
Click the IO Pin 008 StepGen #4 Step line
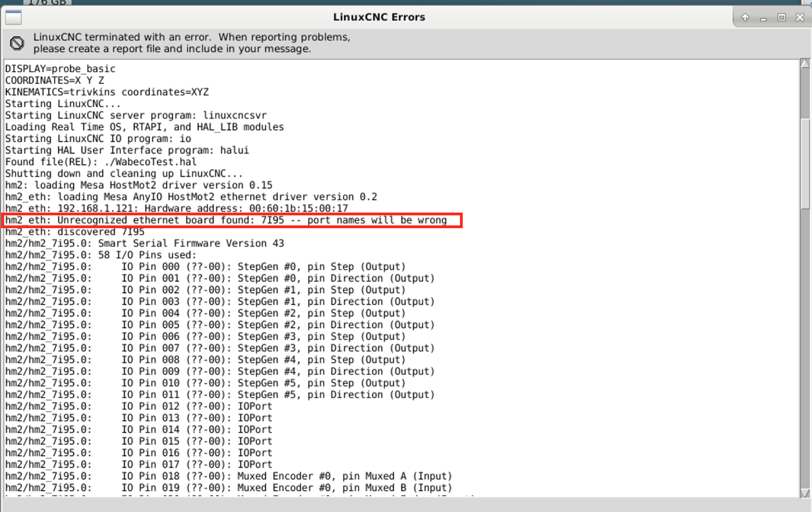click(x=206, y=361)
